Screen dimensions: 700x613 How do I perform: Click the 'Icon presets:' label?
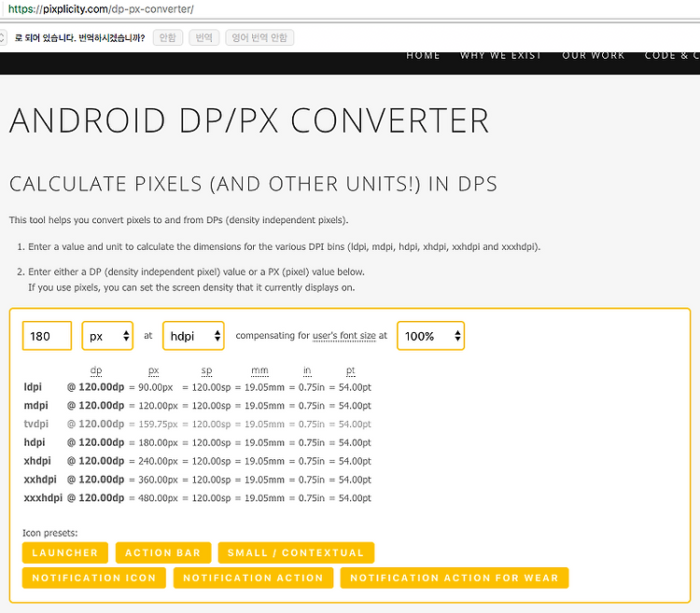(x=50, y=533)
